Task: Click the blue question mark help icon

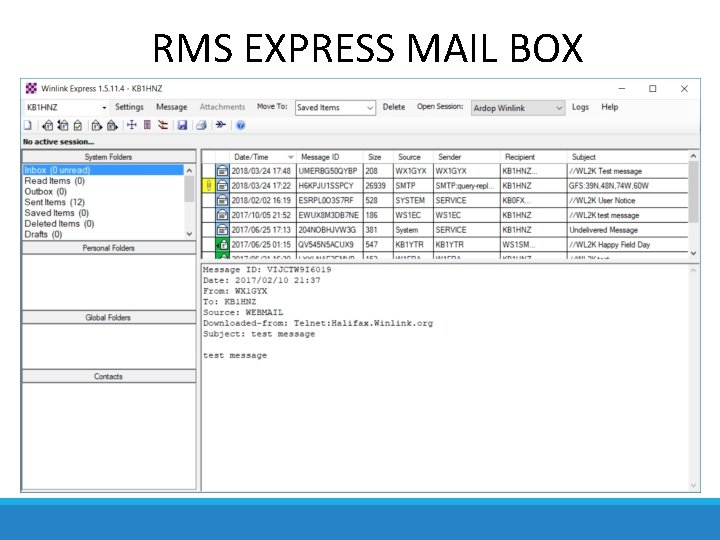Action: (241, 125)
